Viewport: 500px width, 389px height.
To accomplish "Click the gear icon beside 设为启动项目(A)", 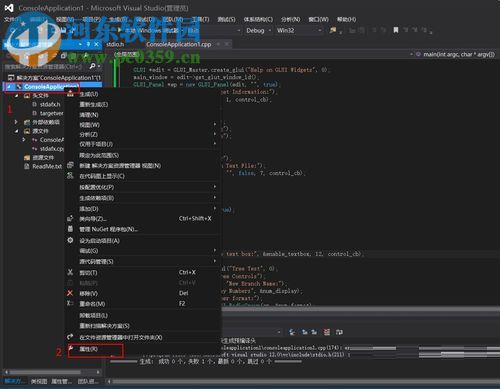I will pyautogui.click(x=70, y=240).
